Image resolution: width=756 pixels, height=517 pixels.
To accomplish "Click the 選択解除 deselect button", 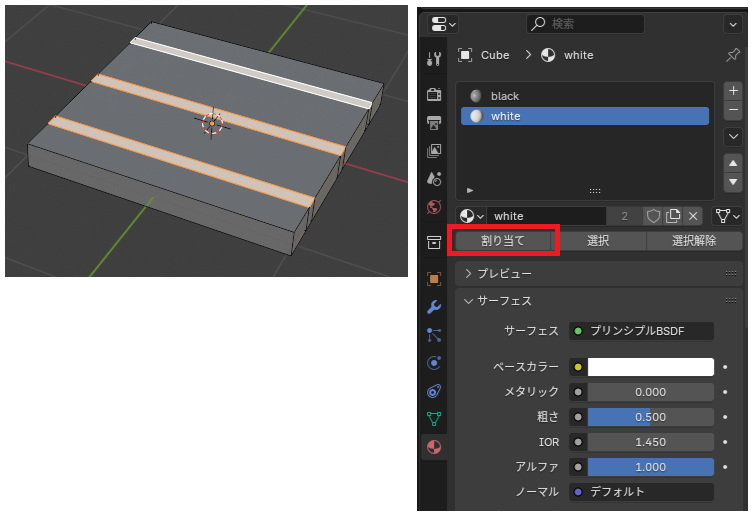I will [694, 240].
